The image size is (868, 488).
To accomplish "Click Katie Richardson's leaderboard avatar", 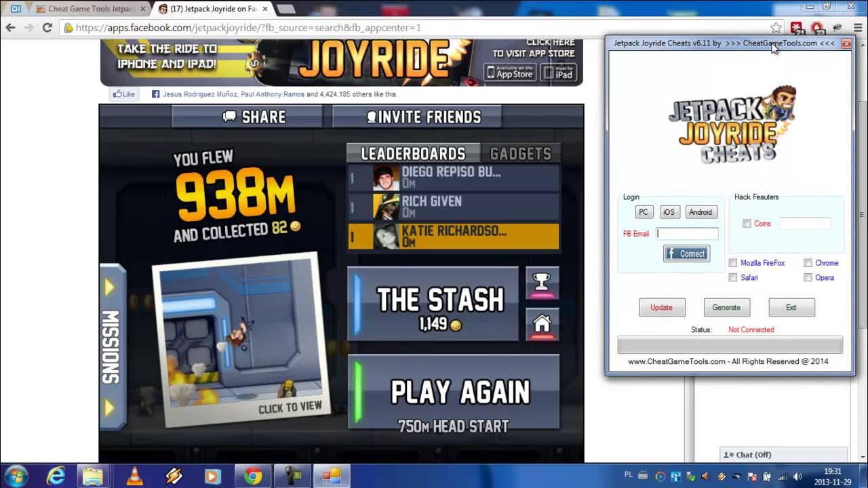I will tap(386, 237).
